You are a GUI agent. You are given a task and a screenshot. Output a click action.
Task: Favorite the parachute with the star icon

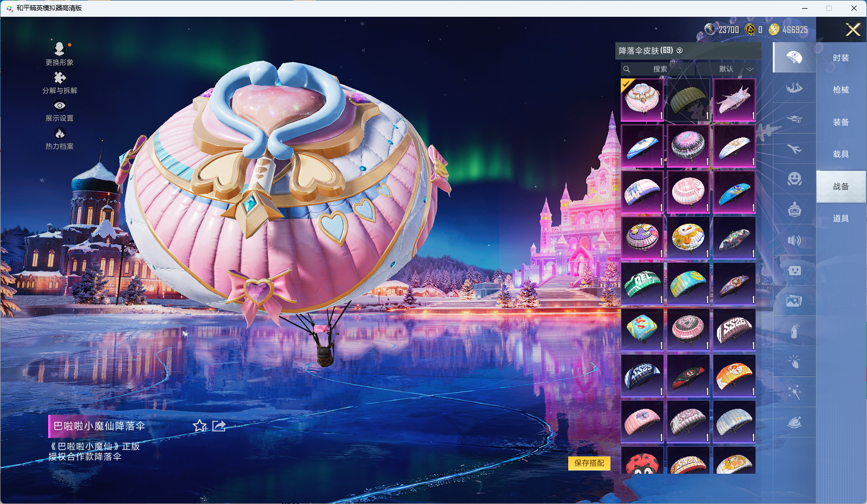200,426
